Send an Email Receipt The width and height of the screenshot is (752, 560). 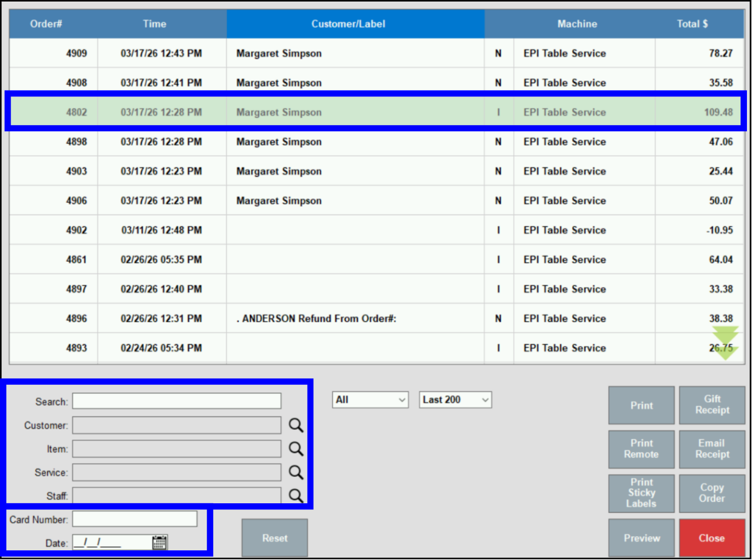(712, 449)
